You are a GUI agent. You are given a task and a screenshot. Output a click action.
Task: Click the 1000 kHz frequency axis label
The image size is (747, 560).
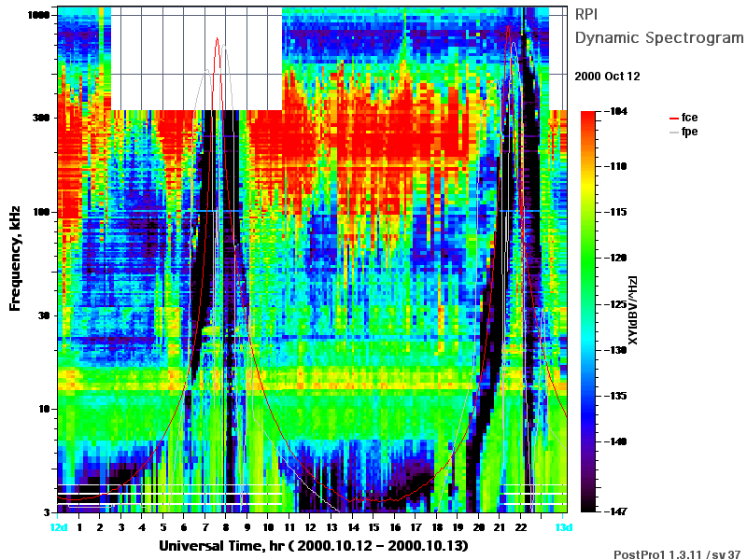pyautogui.click(x=38, y=15)
